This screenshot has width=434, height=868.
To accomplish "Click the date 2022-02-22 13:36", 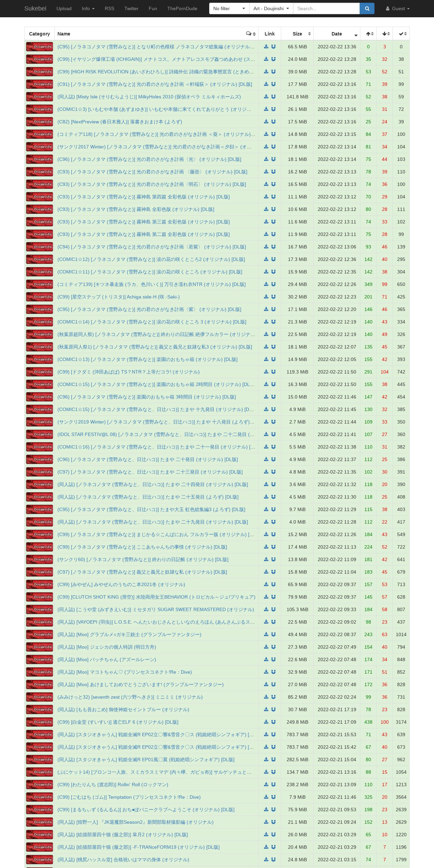I will tap(337, 47).
